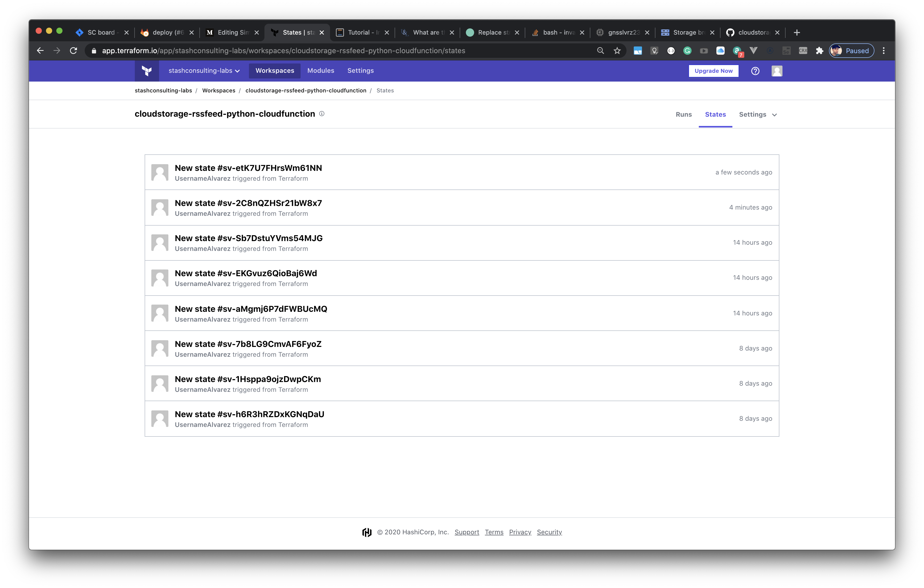924x588 pixels.
Task: Click the HashiCorp logo in the footer
Action: click(367, 532)
